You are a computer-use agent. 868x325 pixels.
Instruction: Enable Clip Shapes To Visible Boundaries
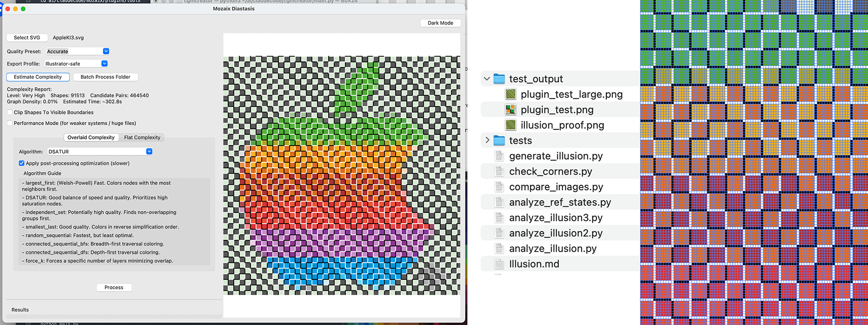9,112
